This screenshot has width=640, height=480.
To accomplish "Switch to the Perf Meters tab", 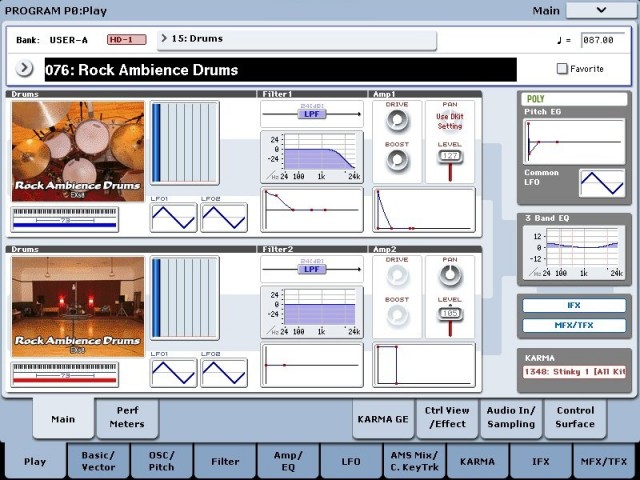I will 127,417.
